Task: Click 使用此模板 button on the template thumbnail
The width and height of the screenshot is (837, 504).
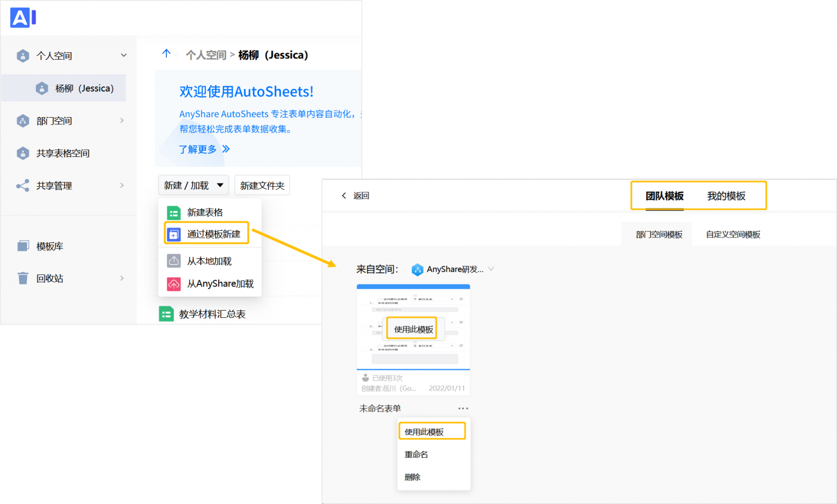Action: coord(413,329)
